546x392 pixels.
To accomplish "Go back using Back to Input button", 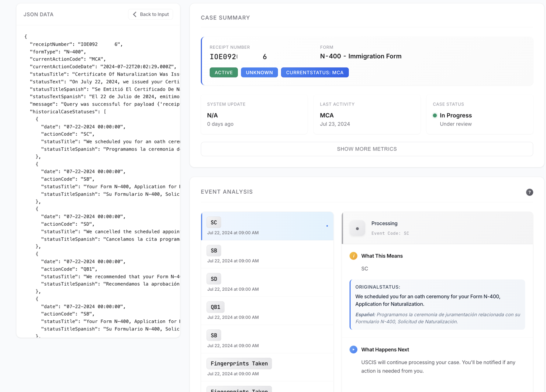I will (x=151, y=14).
